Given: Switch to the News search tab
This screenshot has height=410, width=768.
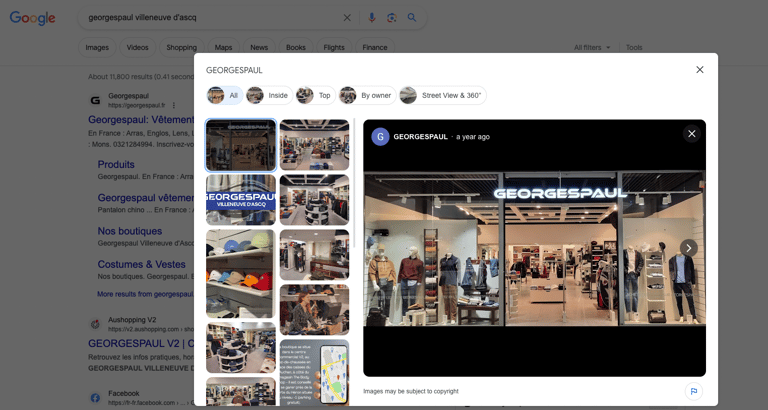Looking at the screenshot, I should 259,48.
